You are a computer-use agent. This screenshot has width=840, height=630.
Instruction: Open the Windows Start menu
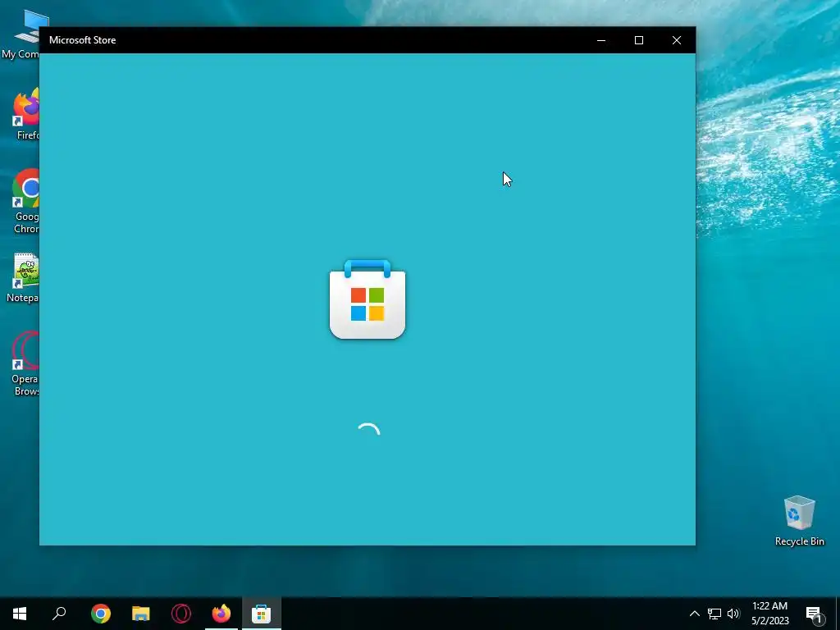click(x=20, y=614)
